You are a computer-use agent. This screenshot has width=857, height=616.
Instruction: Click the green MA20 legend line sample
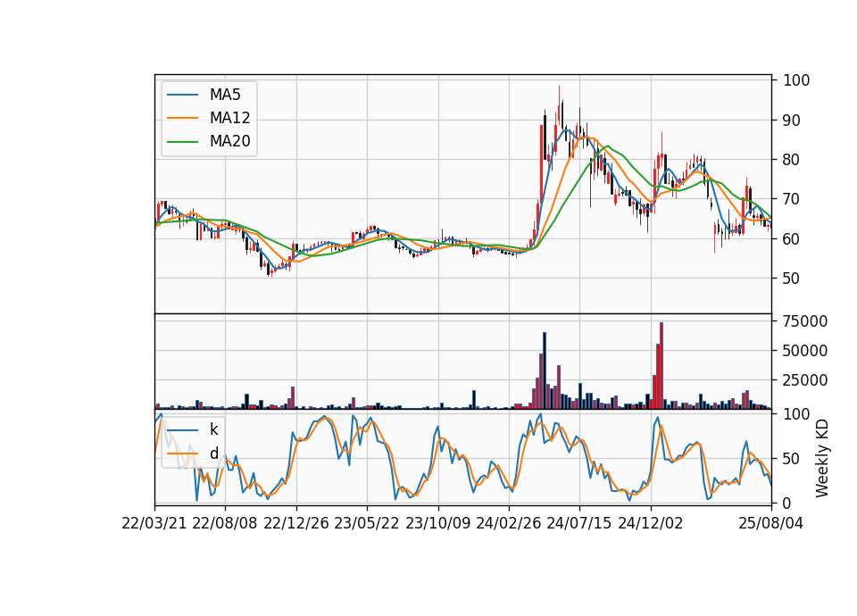click(x=182, y=142)
